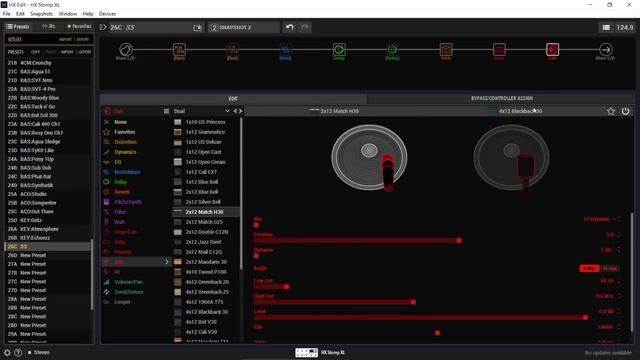This screenshot has width=640, height=360.
Task: Open the help question mark icon
Action: (18, 352)
